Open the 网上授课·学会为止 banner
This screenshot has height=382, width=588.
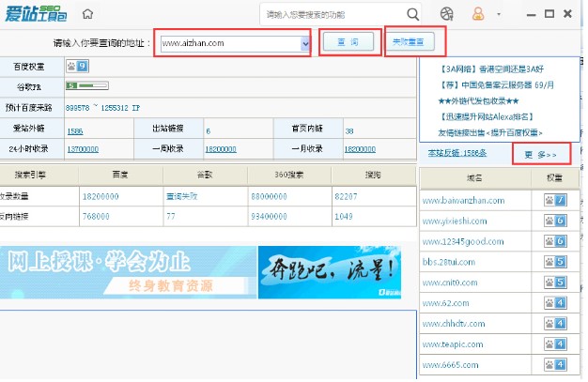[129, 272]
